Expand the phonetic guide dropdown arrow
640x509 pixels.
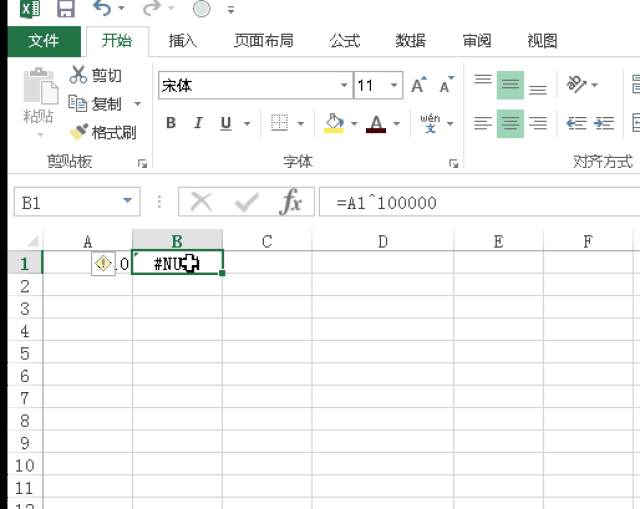(x=450, y=123)
